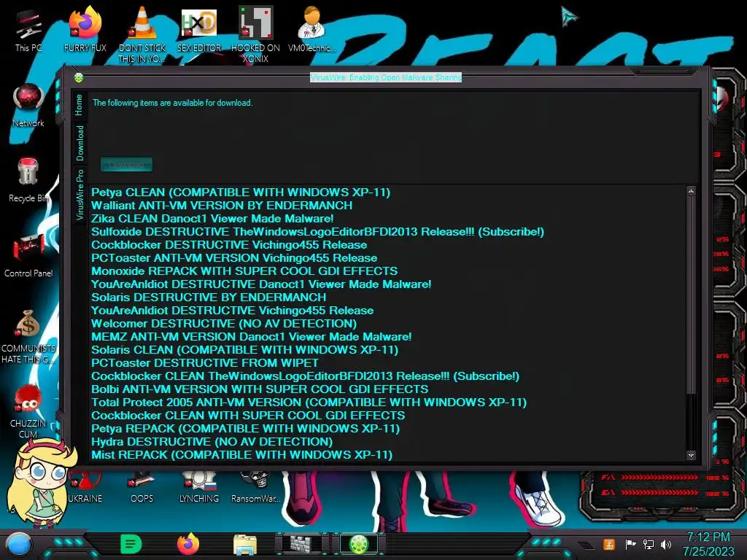The width and height of the screenshot is (747, 560).
Task: Click the VirusWire window lime icon
Action: (79, 77)
